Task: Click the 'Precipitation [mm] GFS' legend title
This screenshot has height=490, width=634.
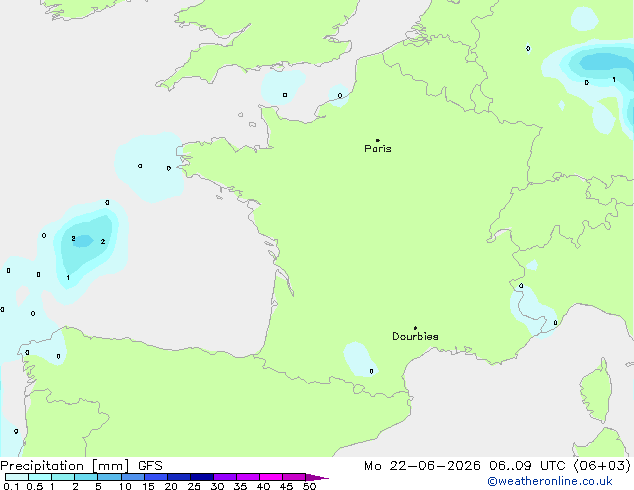Action: 81,466
